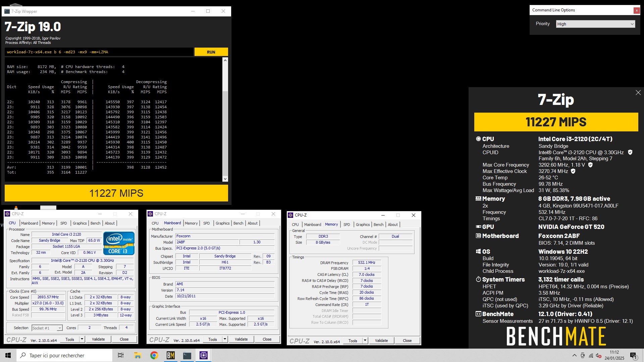Open Graphics tab in first CPU-Z window
This screenshot has height=362, width=644.
click(80, 223)
